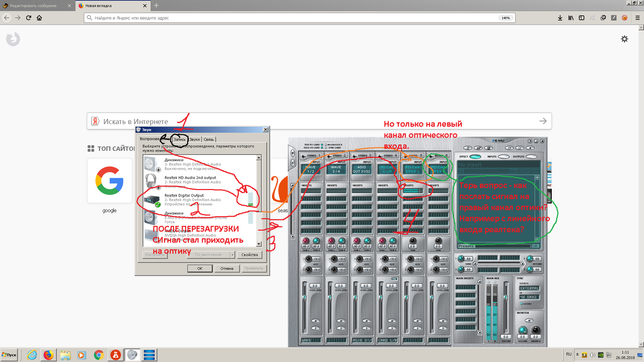Toggle the EFFECT view button in PatchMix

[x=475, y=156]
